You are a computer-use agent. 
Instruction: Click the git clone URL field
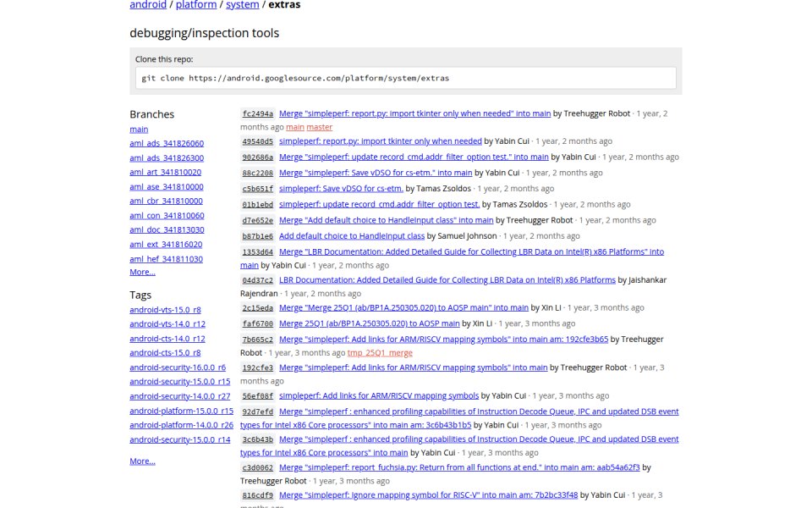(x=405, y=78)
